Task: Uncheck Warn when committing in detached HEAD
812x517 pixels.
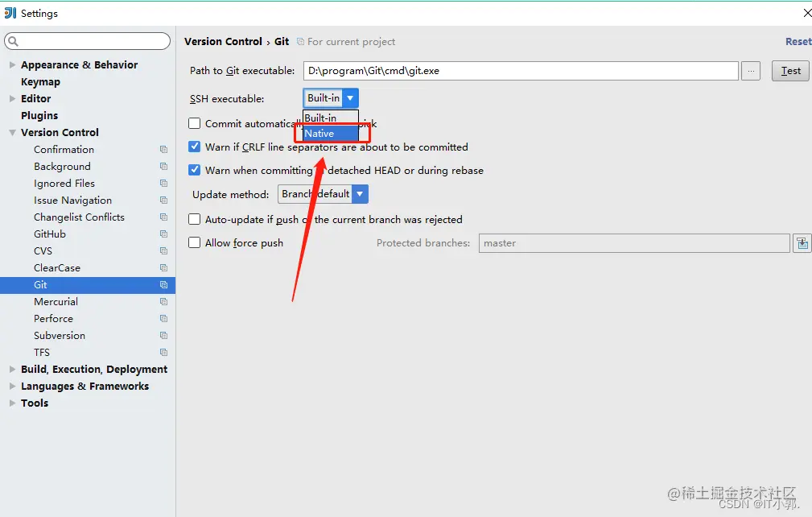Action: tap(194, 170)
